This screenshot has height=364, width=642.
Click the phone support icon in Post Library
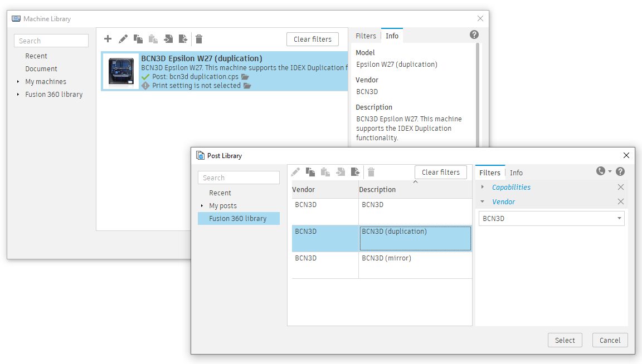point(601,171)
